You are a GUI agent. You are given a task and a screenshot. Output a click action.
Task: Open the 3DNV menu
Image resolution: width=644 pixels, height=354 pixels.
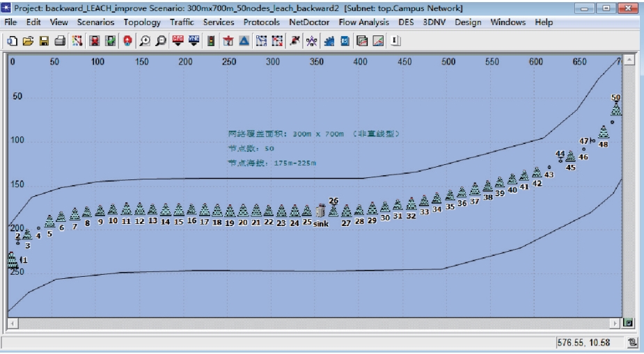434,22
